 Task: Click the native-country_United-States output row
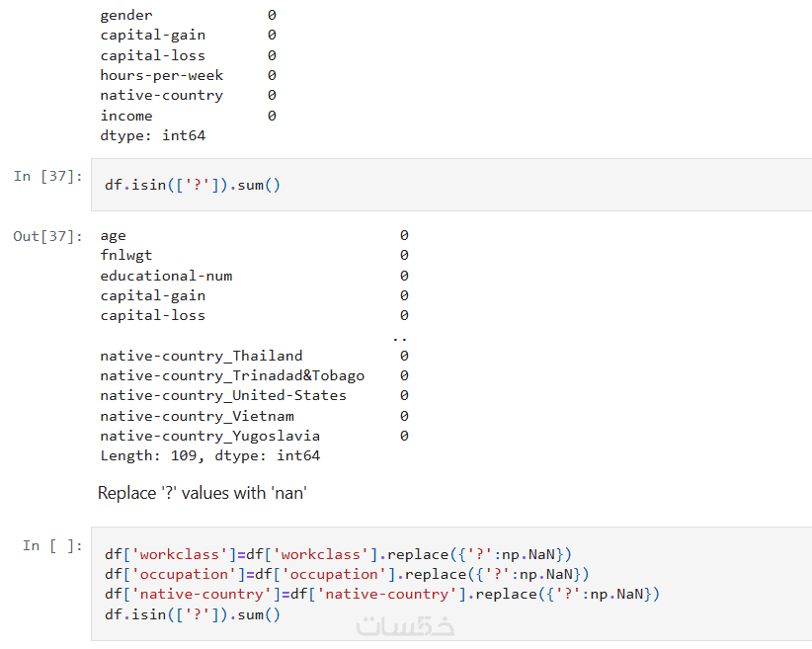(223, 395)
